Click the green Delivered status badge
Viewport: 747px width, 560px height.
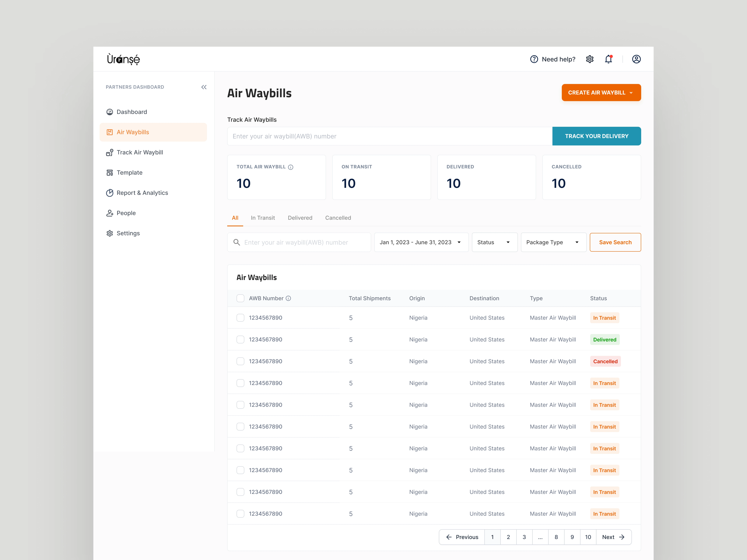point(605,340)
